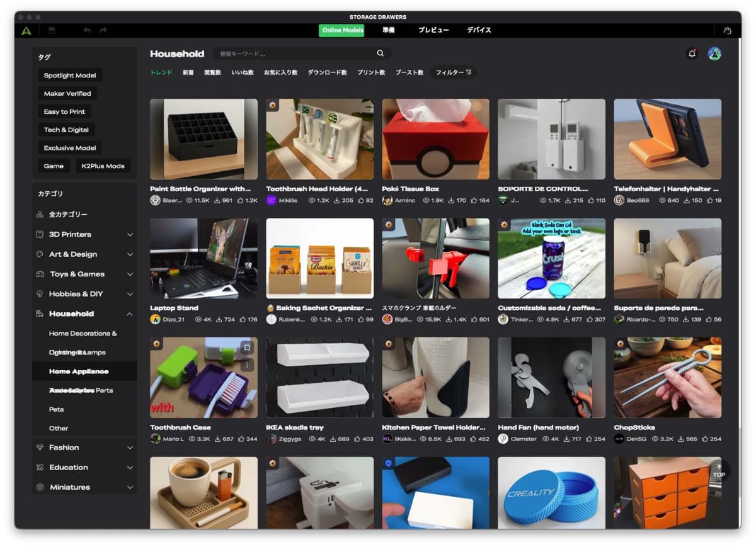Viewport: 756px width, 547px height.
Task: Sort models by 閲覧数
Action: 212,72
